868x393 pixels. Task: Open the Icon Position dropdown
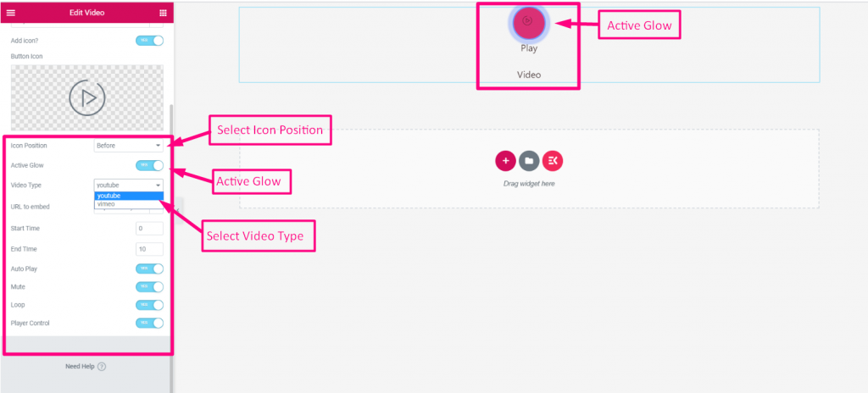point(128,146)
